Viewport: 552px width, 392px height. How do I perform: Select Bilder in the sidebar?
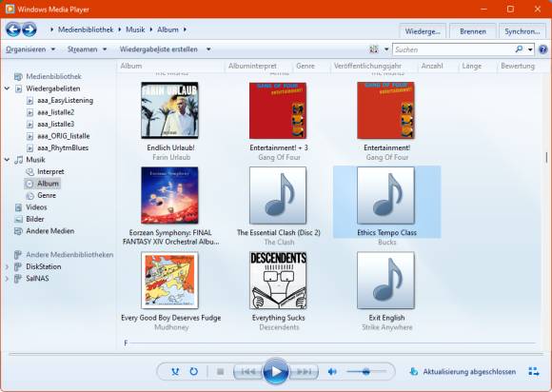(x=35, y=219)
